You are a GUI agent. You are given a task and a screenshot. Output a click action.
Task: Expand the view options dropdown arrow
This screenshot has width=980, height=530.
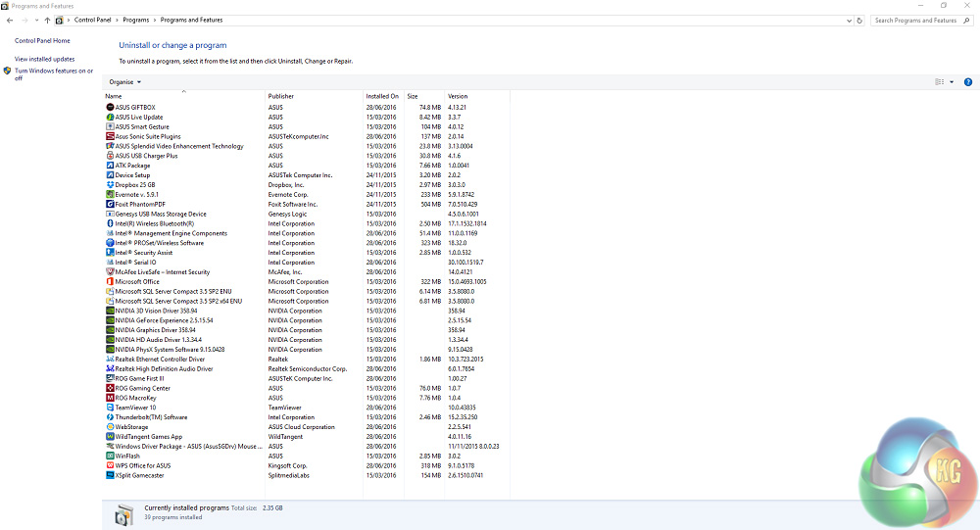pyautogui.click(x=952, y=82)
